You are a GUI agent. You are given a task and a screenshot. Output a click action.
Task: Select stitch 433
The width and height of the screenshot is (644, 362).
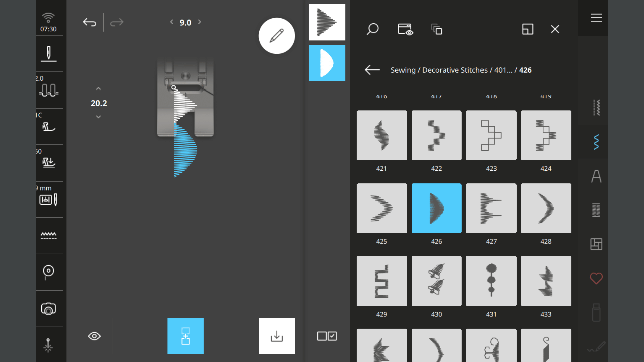coord(546,281)
